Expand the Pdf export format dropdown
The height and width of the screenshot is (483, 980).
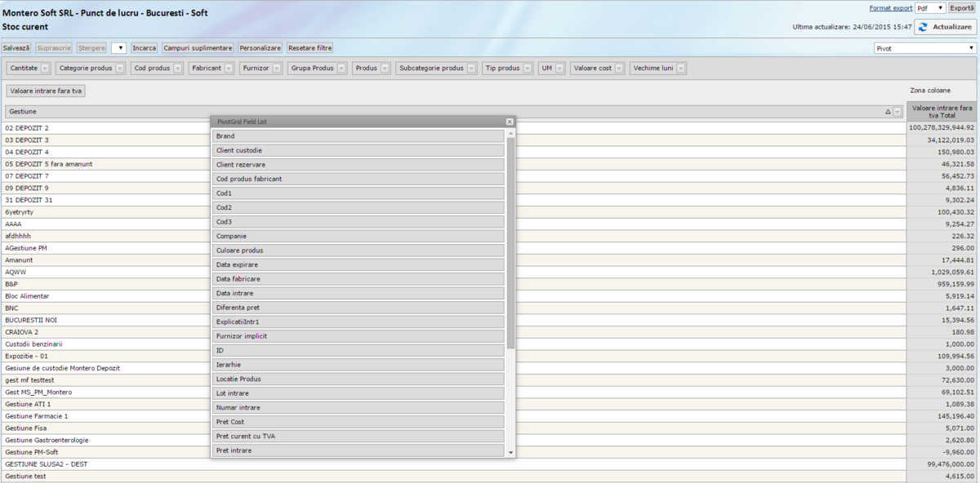941,8
